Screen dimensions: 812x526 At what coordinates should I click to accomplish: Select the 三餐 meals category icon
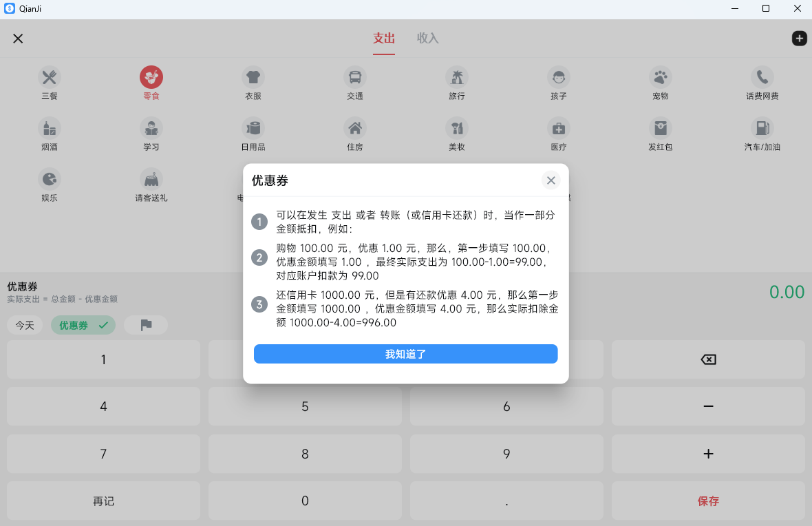(x=50, y=77)
